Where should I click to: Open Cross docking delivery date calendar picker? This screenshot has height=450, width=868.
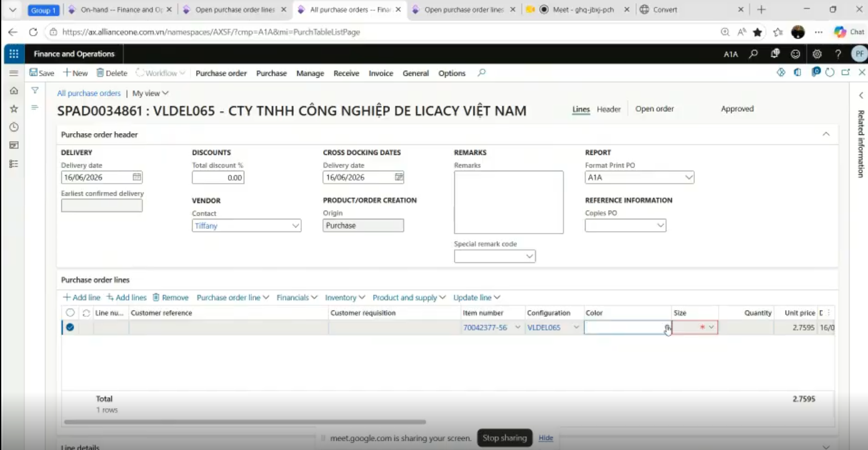tap(399, 177)
